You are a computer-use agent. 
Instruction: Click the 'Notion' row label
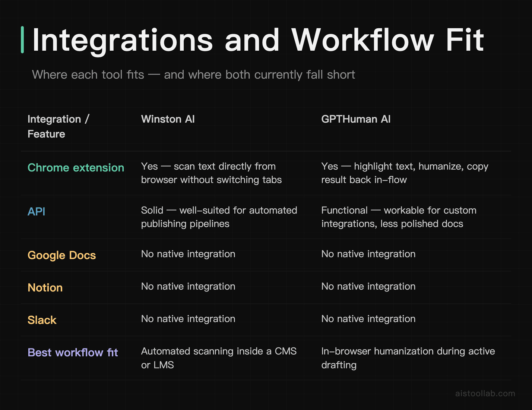coord(45,288)
